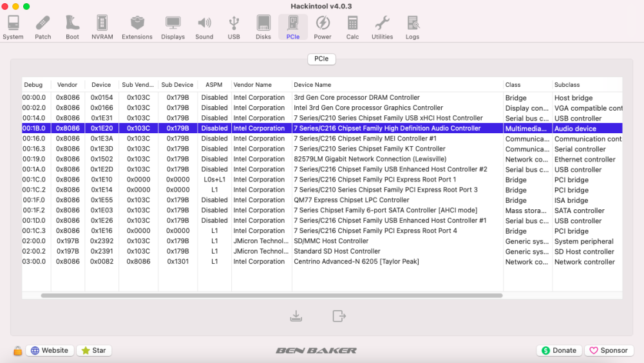The height and width of the screenshot is (363, 644).
Task: Click the 0x2392 device ID cell
Action: coord(102,241)
